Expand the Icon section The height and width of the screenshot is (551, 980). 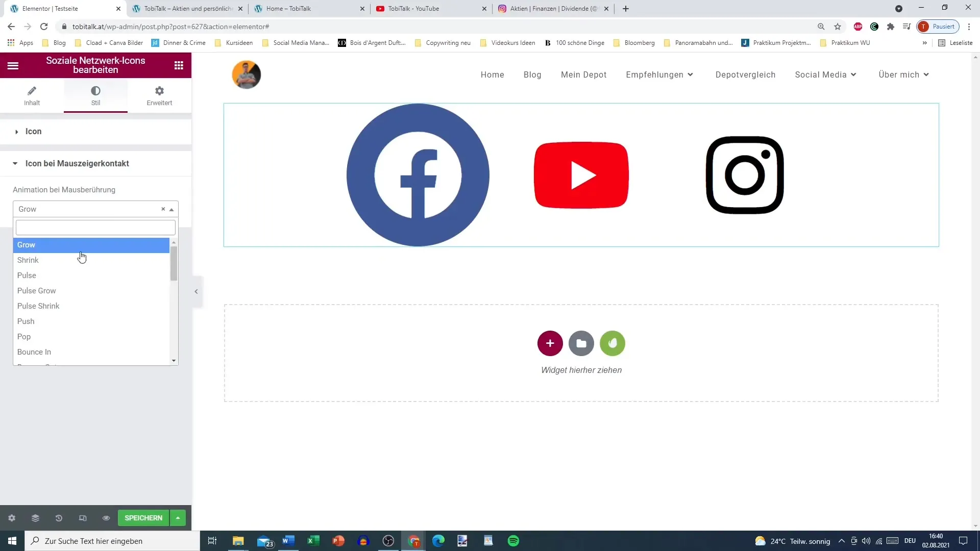(95, 132)
